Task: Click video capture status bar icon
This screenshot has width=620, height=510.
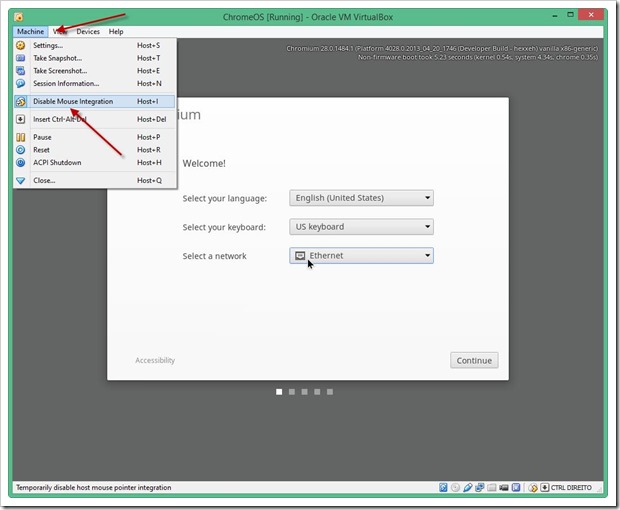Action: click(x=504, y=487)
